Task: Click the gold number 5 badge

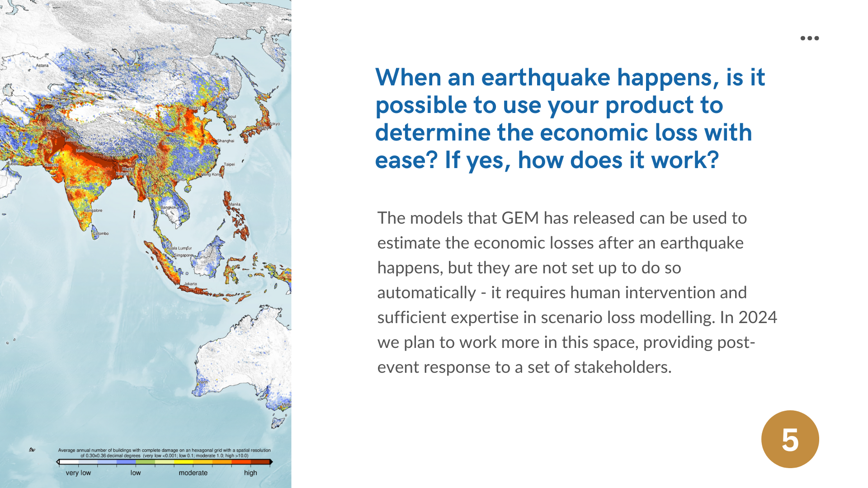Action: pyautogui.click(x=790, y=439)
